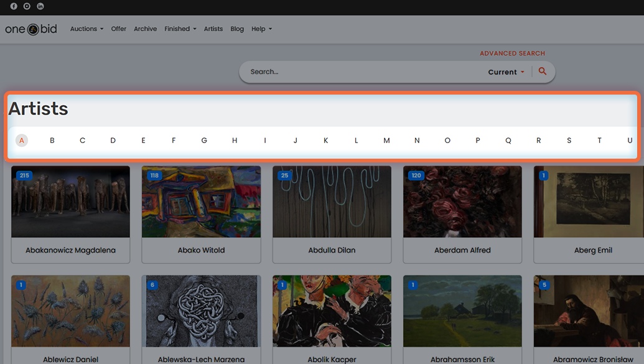Expand the Auctions menu
Screen dimensions: 644x364
click(x=86, y=29)
